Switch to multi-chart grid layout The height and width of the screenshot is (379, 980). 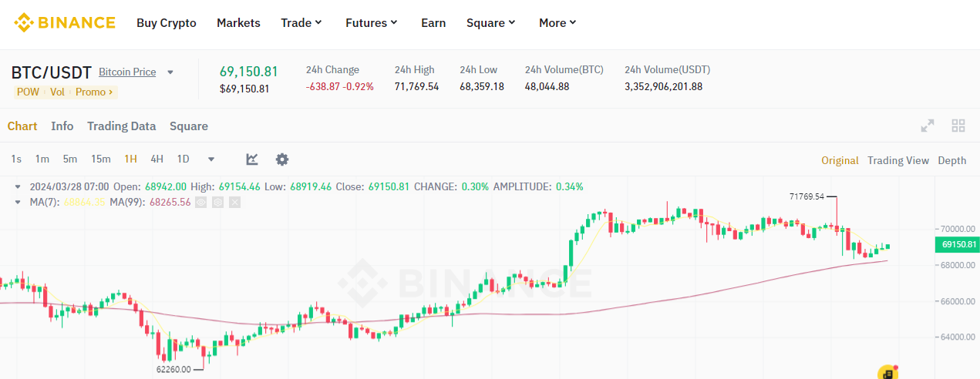958,126
